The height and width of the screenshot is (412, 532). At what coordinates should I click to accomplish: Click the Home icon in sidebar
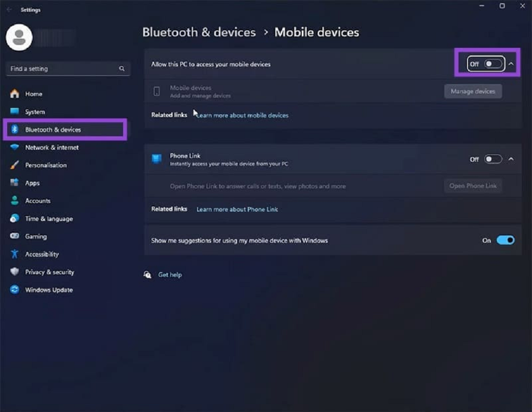[x=15, y=94]
